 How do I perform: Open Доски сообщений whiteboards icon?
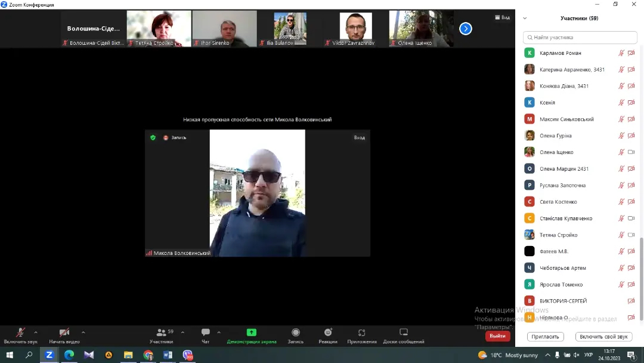(404, 333)
